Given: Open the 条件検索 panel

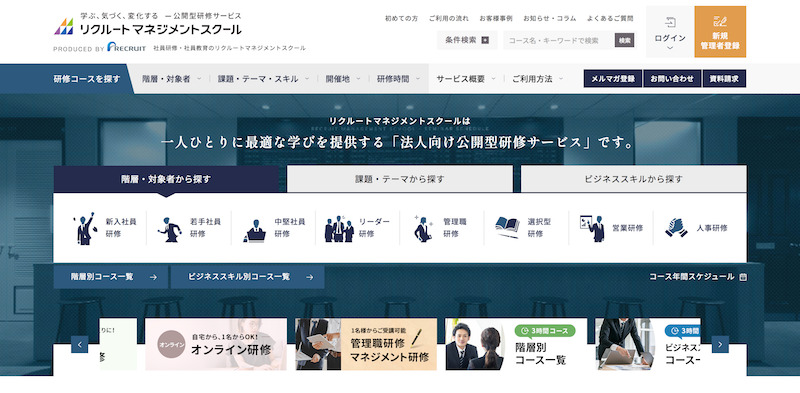Looking at the screenshot, I should (x=467, y=40).
